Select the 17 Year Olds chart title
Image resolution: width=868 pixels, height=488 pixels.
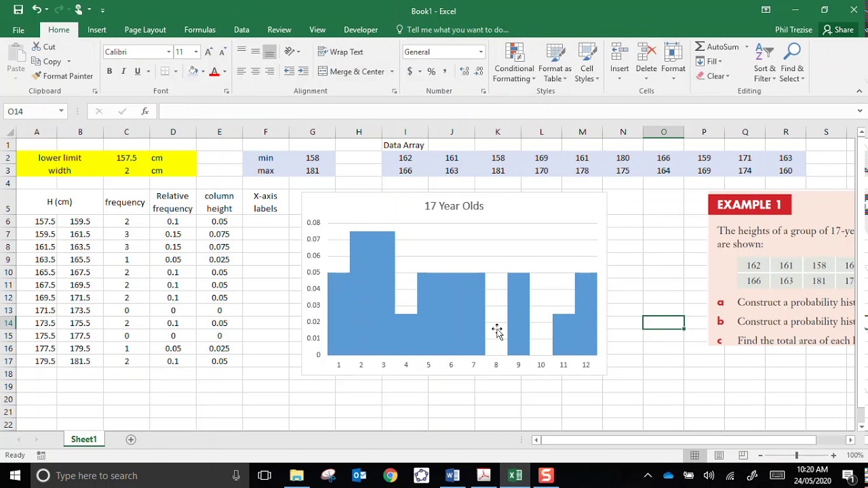[x=454, y=206]
